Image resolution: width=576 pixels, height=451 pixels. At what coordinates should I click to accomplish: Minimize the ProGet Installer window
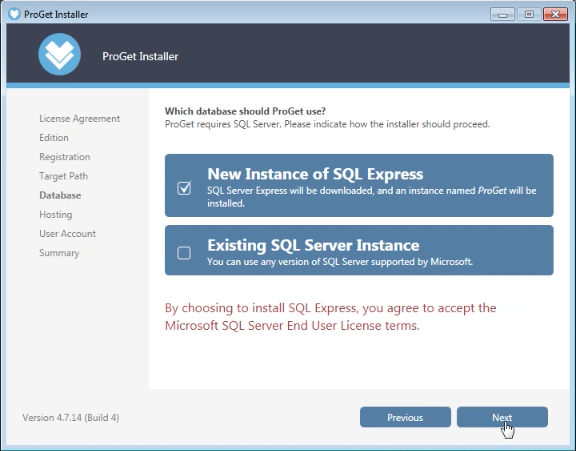[502, 14]
